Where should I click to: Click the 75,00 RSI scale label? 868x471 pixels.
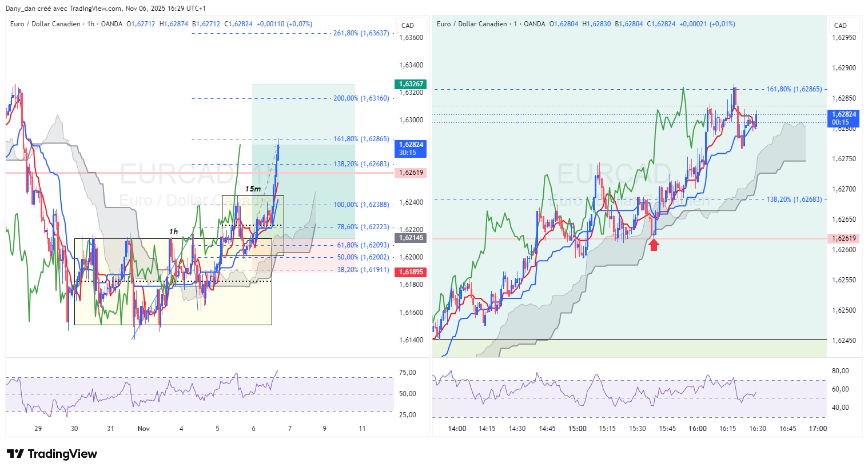pos(408,373)
